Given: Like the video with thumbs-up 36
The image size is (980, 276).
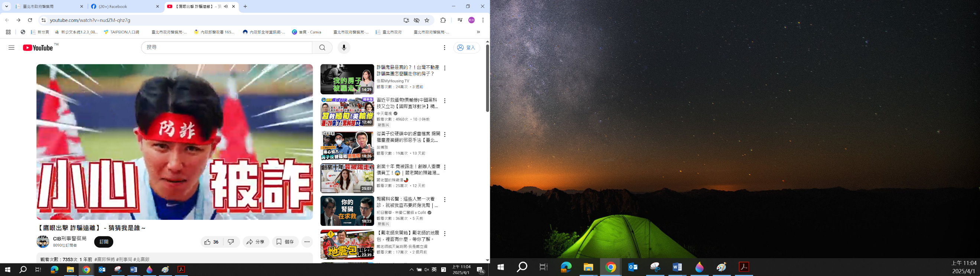Looking at the screenshot, I should [211, 242].
